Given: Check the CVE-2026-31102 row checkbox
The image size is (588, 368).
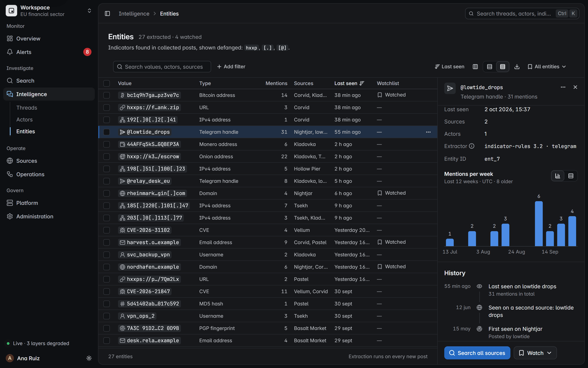Looking at the screenshot, I should (x=107, y=230).
